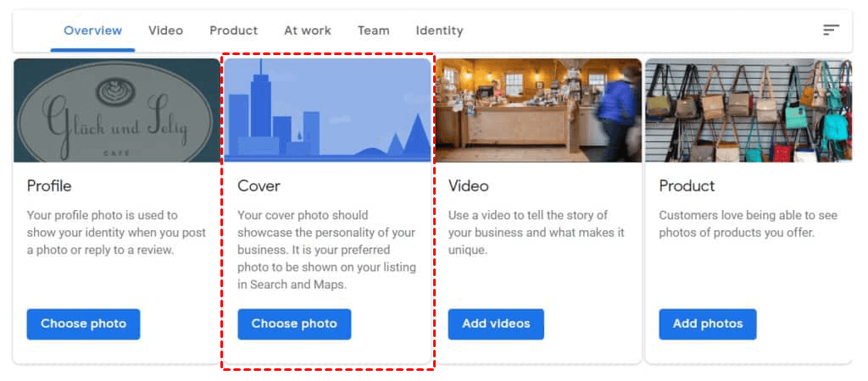Click the Profile card heading
Screen dimensions: 868x381
pos(49,185)
